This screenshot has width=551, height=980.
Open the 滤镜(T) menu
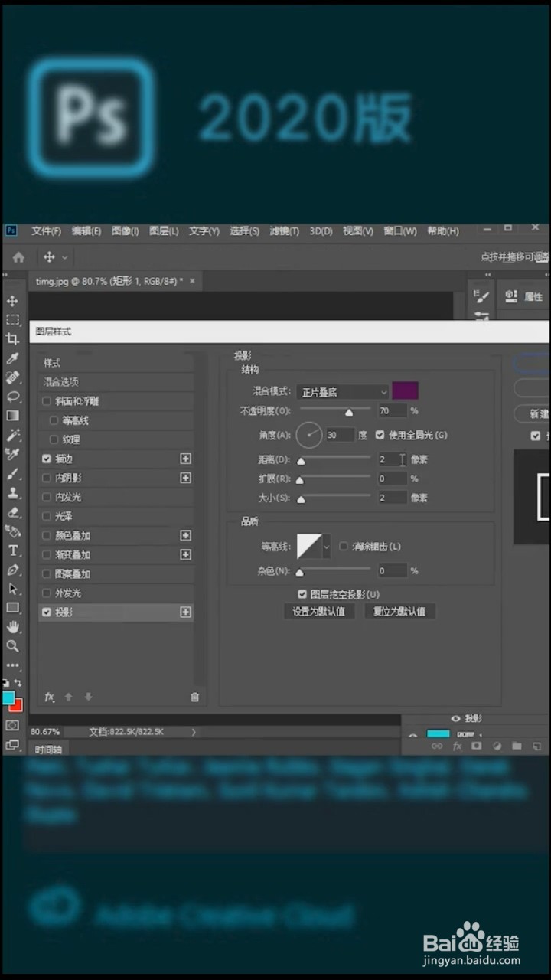(285, 231)
